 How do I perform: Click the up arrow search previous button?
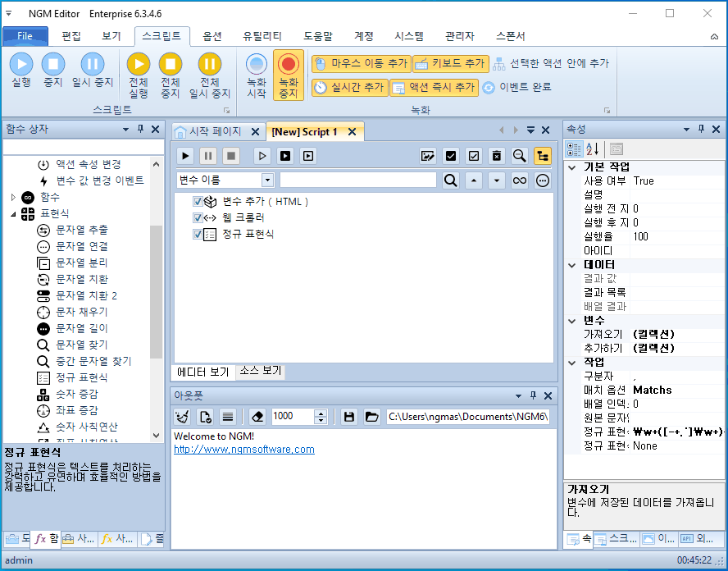click(x=474, y=180)
